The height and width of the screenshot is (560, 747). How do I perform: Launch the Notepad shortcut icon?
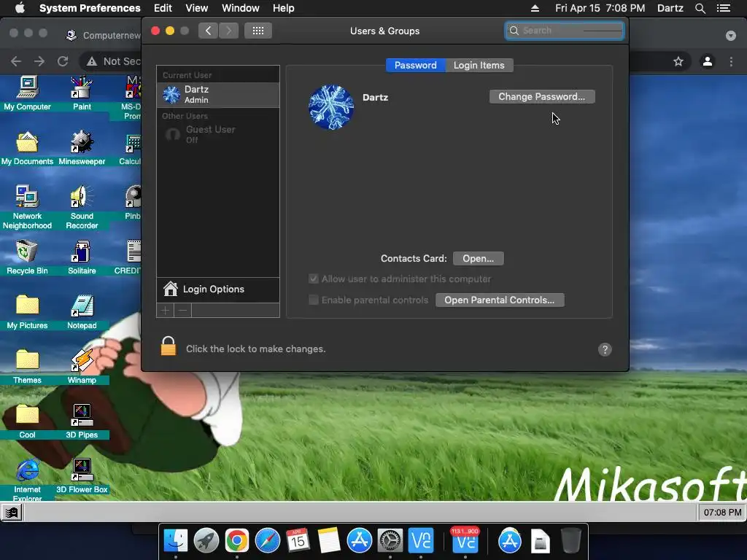[82, 312]
